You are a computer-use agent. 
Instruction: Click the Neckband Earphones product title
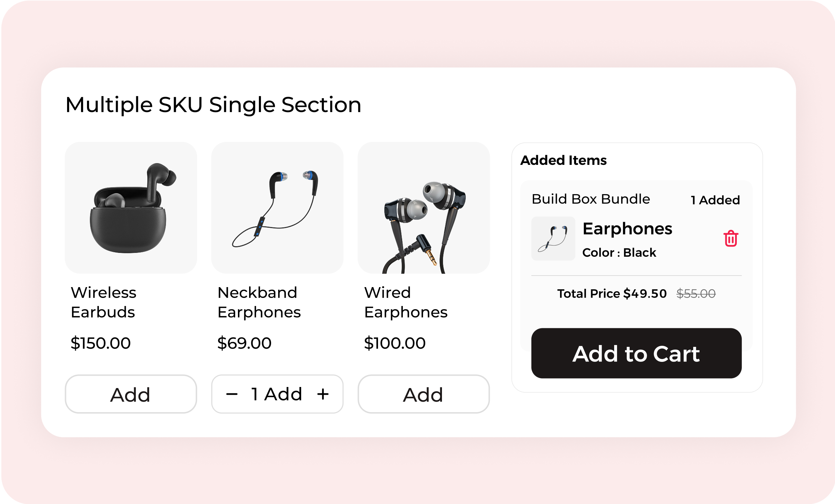click(x=259, y=302)
